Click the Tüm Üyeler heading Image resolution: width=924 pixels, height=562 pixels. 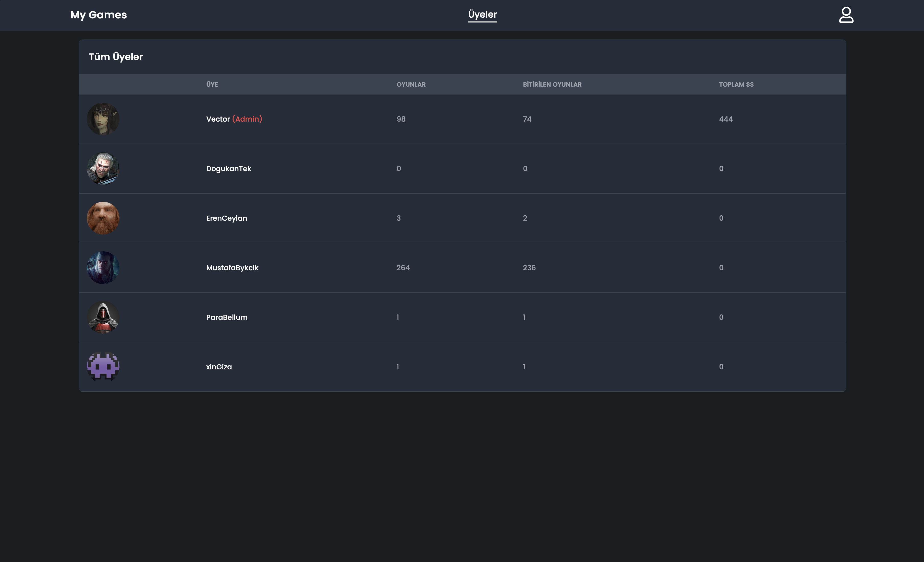coord(116,57)
